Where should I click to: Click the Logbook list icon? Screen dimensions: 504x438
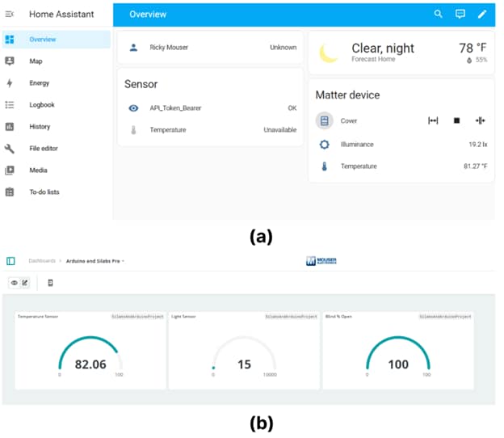point(10,105)
